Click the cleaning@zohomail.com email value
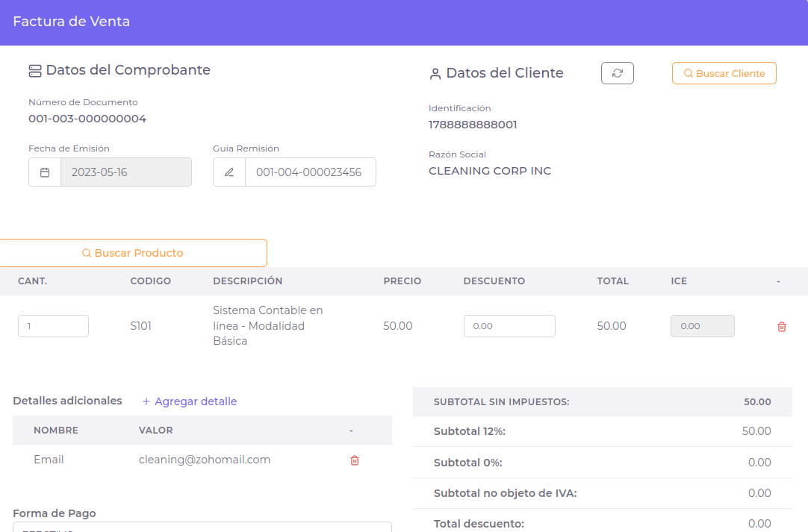808x532 pixels. click(205, 460)
